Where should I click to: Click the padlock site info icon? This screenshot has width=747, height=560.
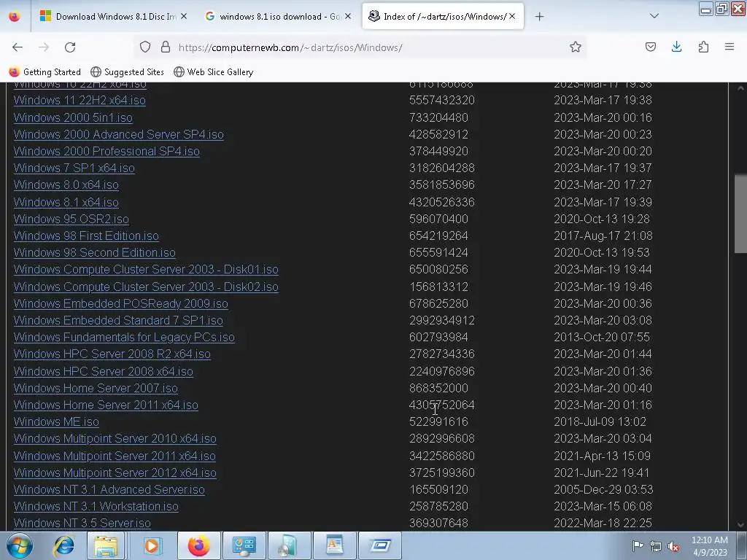point(166,47)
